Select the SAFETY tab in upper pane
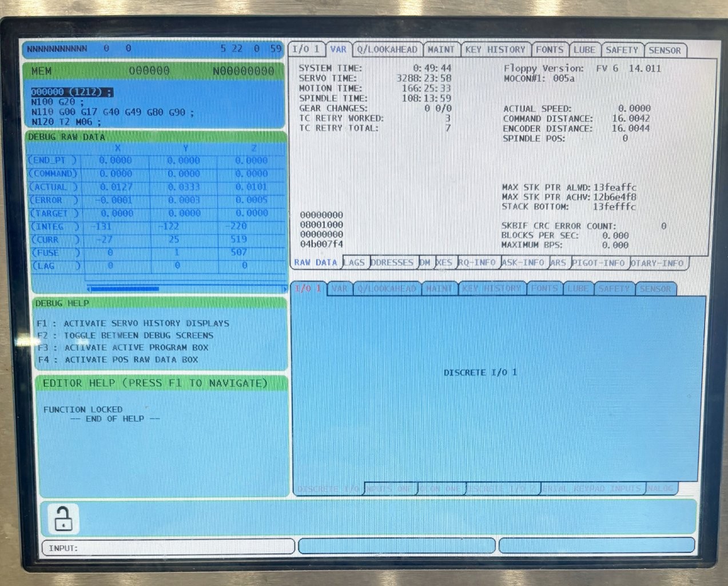 click(x=622, y=50)
